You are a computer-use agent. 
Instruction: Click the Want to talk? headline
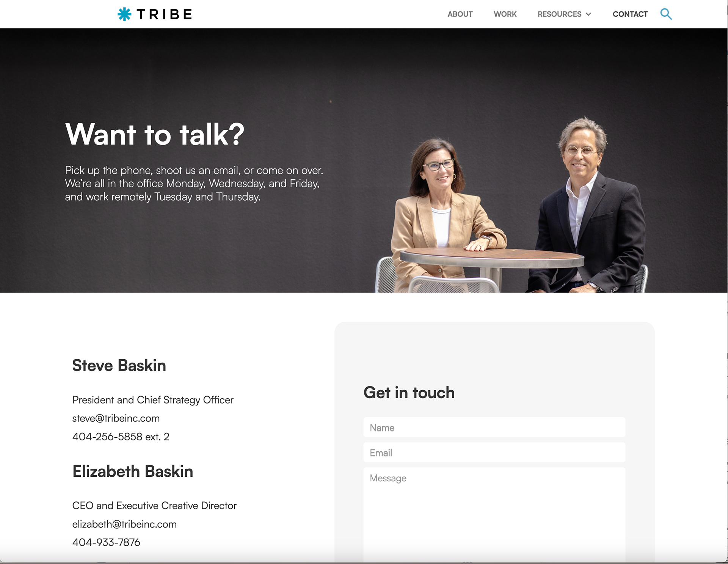click(155, 134)
